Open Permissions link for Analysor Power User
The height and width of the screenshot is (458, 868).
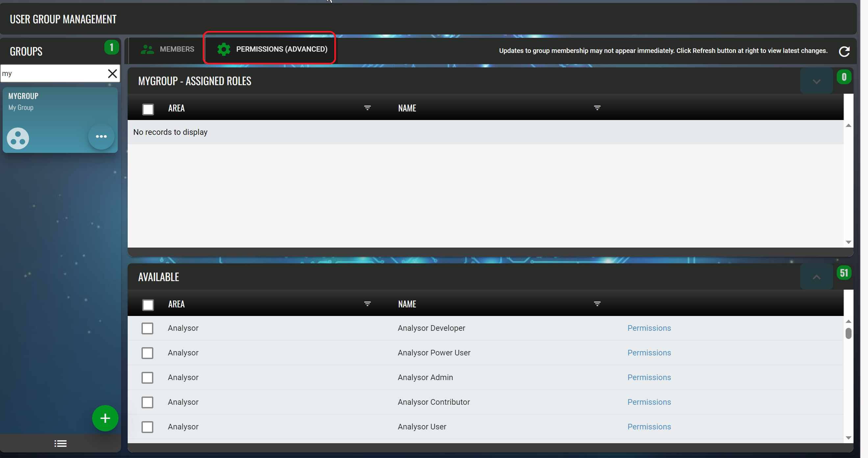tap(649, 352)
